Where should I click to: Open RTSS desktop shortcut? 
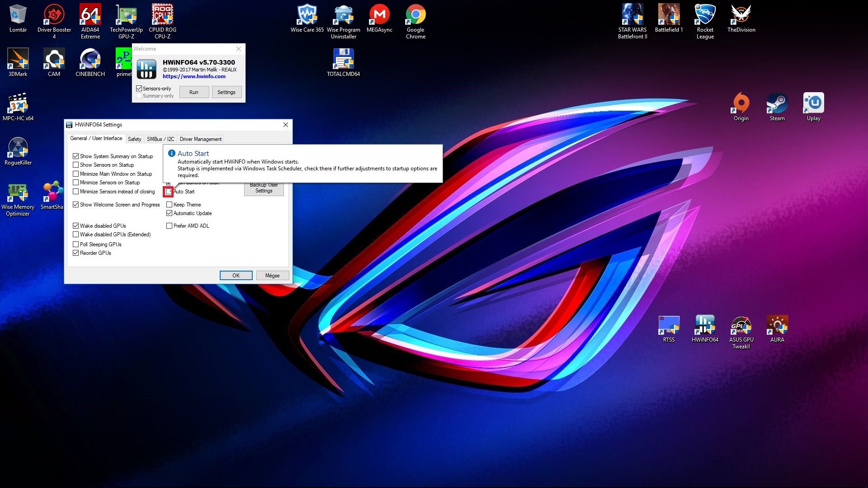(x=669, y=328)
